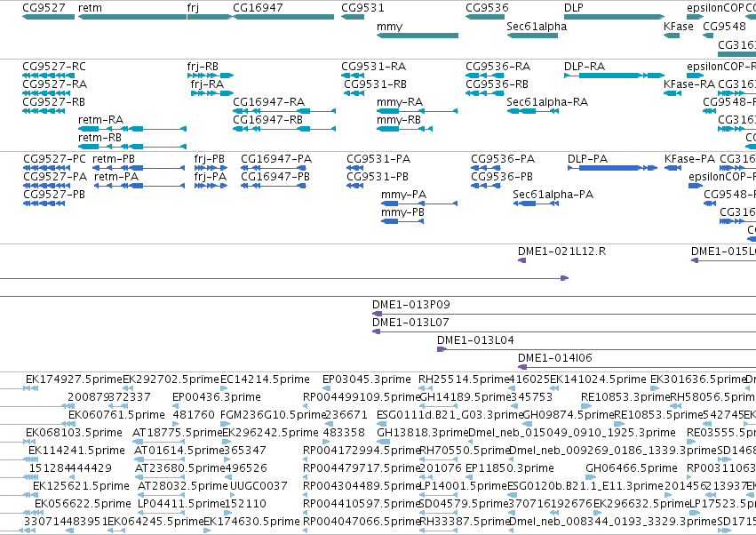Select the mmy-RA transcript
The image size is (756, 535).
[417, 111]
